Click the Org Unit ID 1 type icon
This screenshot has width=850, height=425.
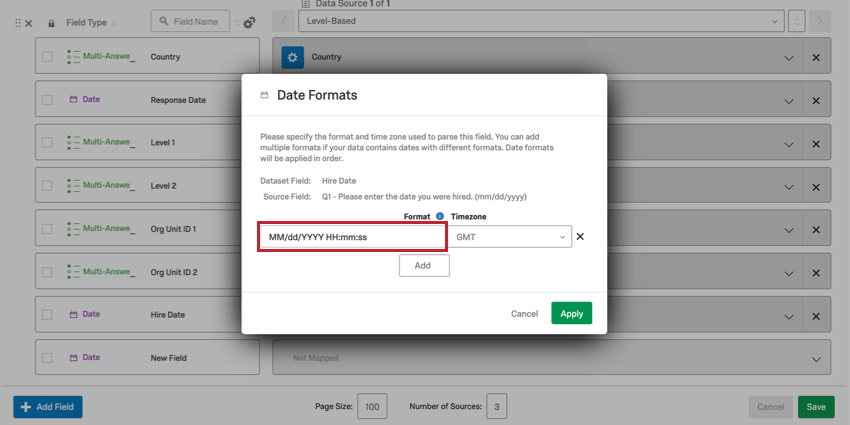74,228
